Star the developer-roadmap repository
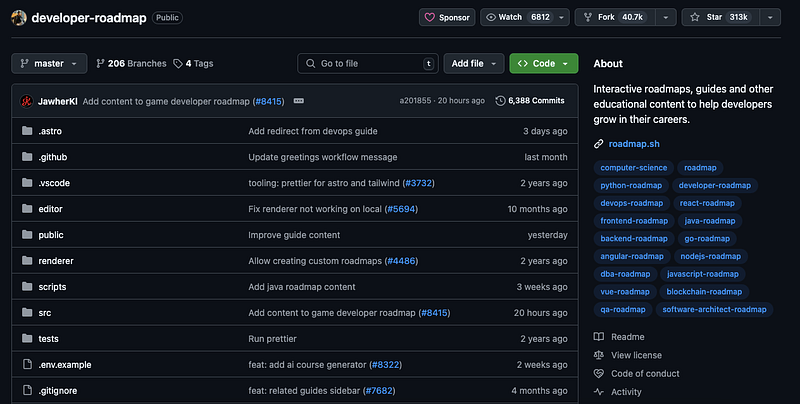800x404 pixels. pos(720,17)
